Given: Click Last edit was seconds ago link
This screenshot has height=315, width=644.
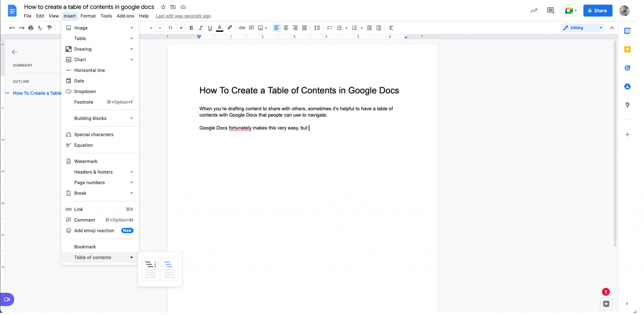Looking at the screenshot, I should 183,16.
